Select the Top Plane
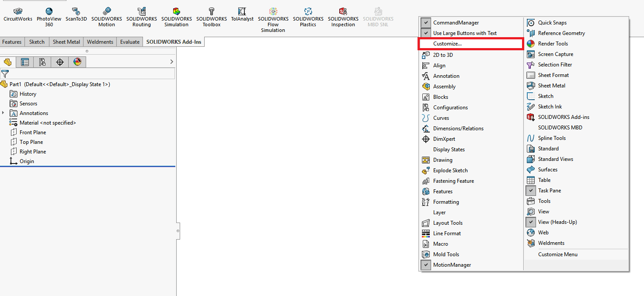 coord(26,142)
